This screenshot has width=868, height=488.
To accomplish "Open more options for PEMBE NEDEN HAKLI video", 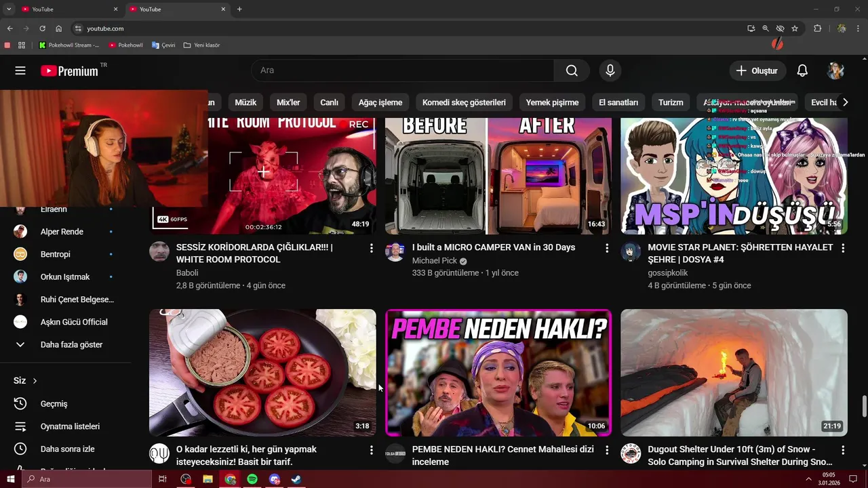I will pyautogui.click(x=607, y=450).
